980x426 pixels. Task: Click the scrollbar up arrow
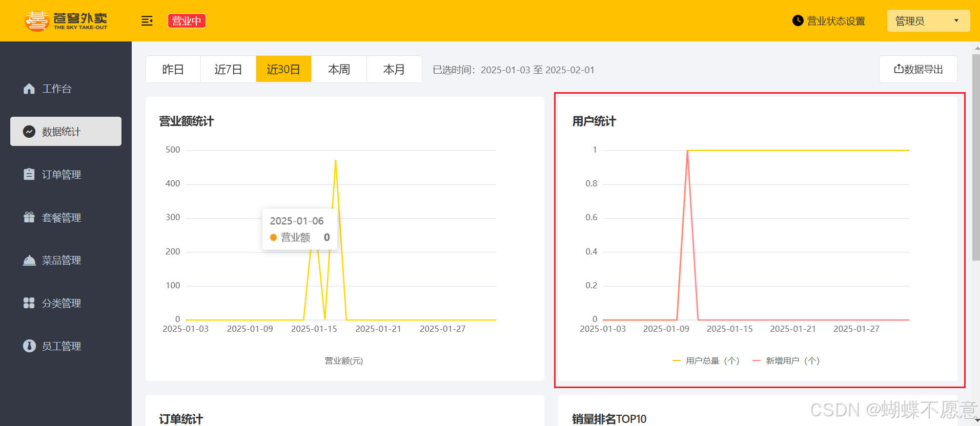click(976, 48)
